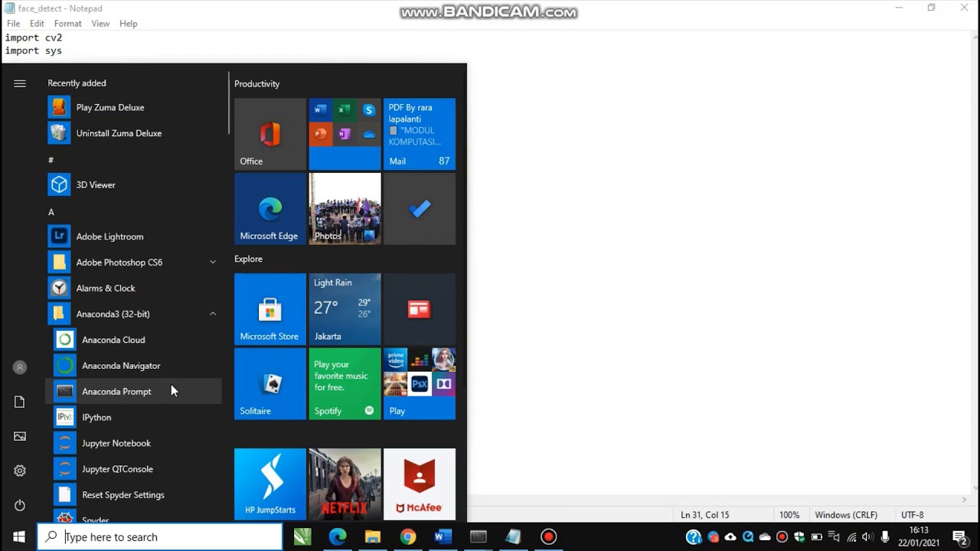Open Notepad Format menu

tap(67, 24)
